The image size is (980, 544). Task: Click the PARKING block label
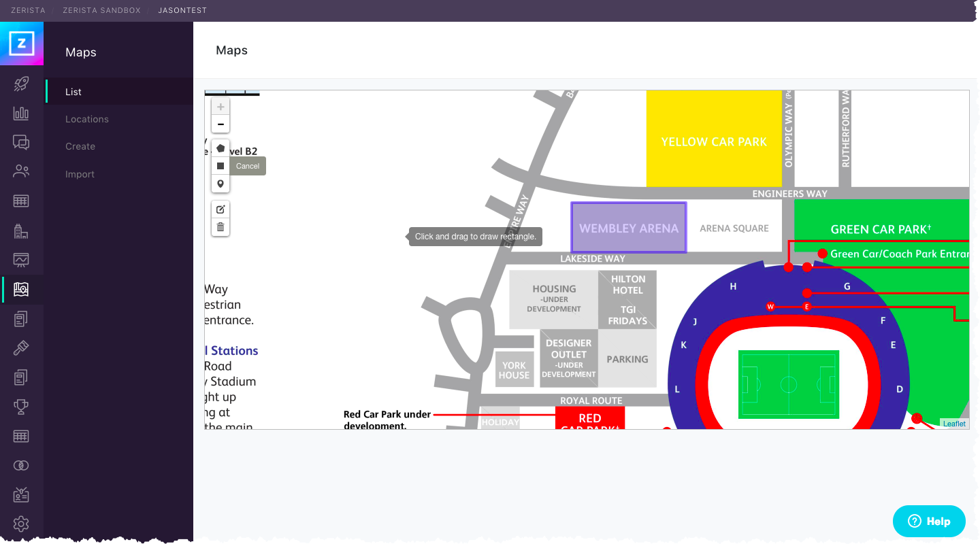(627, 359)
